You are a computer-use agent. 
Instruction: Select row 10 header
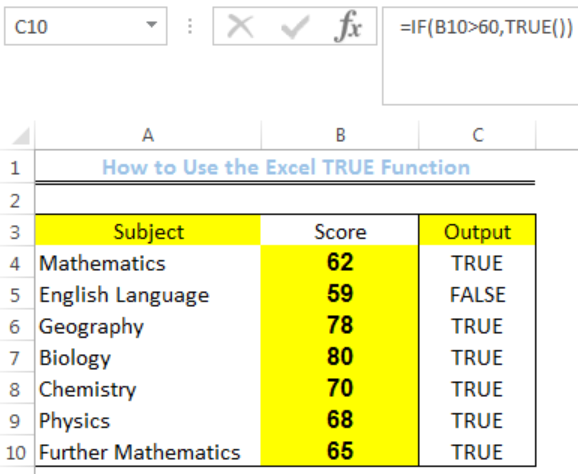click(17, 453)
